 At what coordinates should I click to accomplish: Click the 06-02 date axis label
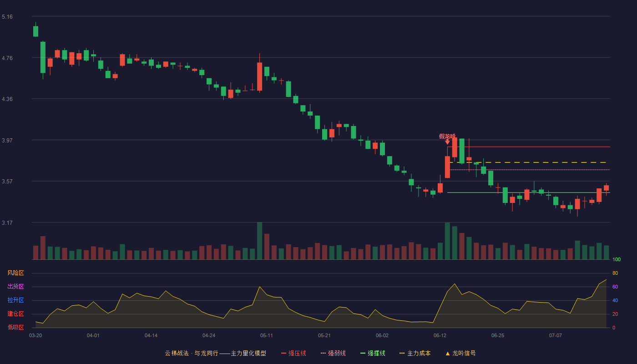(x=382, y=335)
